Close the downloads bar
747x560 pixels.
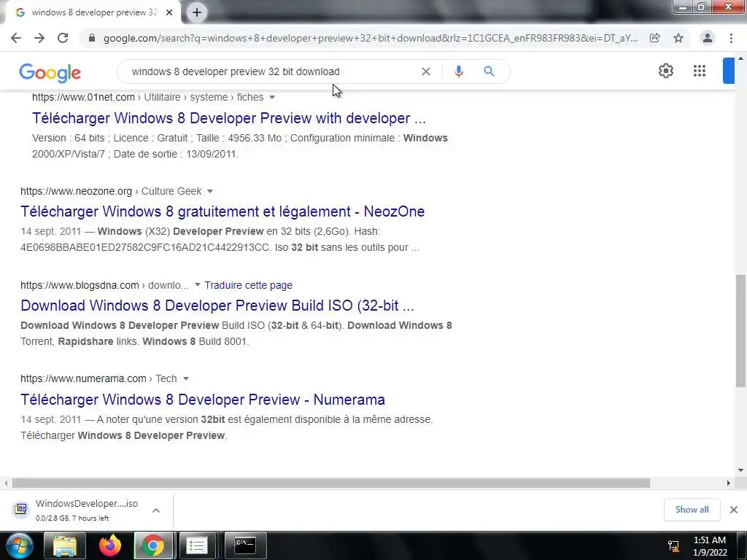click(734, 510)
